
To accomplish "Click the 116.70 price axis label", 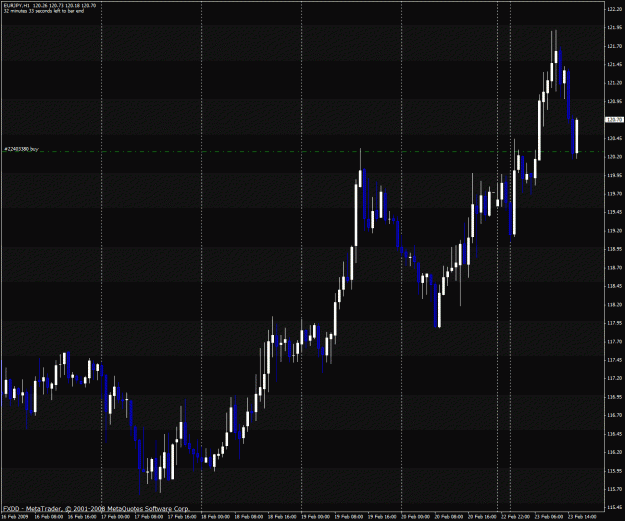I will [614, 415].
